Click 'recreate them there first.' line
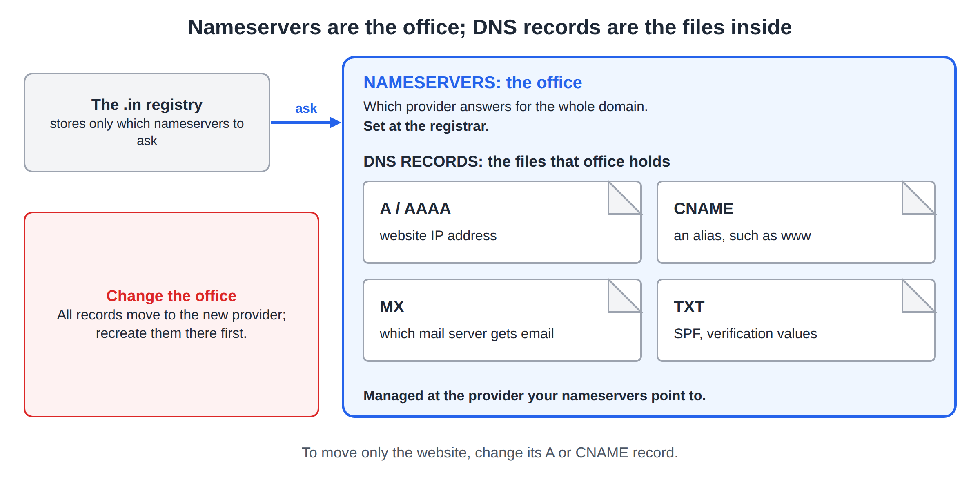980x482 pixels. tap(171, 333)
